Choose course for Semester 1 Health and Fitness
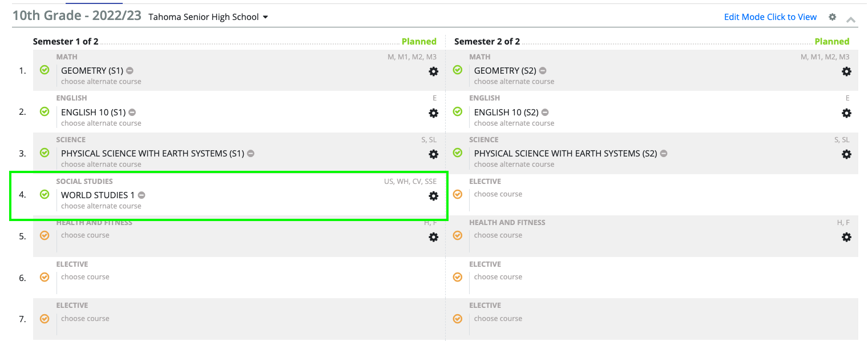The image size is (868, 341). pyautogui.click(x=85, y=235)
